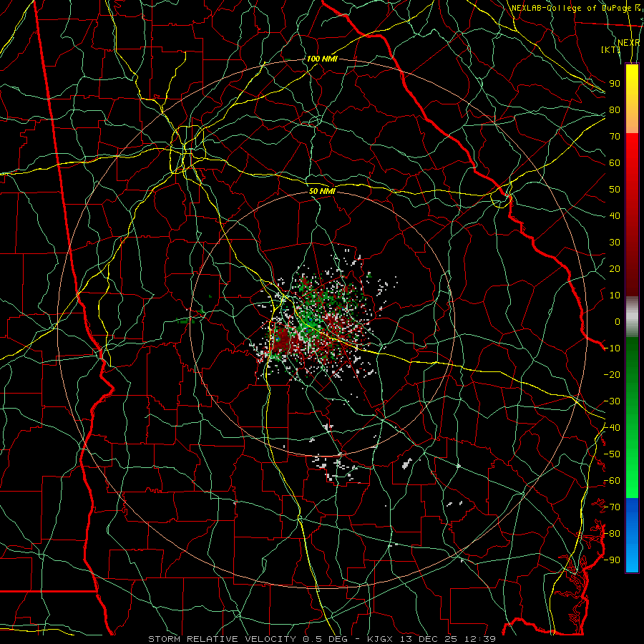Image resolution: width=644 pixels, height=644 pixels.
Task: Click the -20 scale label
Action: tap(612, 374)
